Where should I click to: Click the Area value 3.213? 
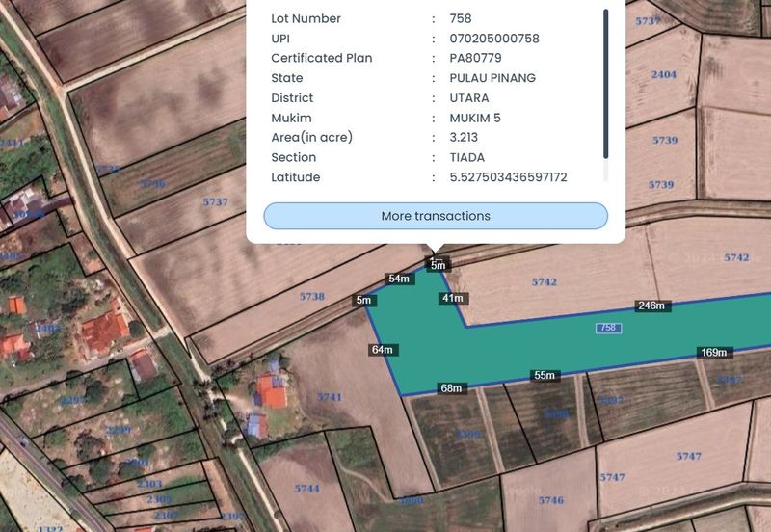click(464, 138)
